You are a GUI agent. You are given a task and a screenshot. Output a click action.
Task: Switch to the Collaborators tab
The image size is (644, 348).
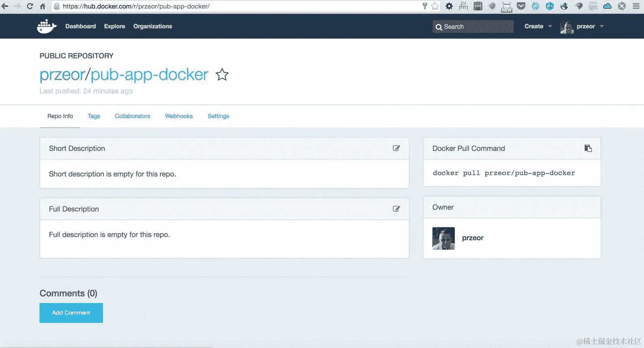132,116
